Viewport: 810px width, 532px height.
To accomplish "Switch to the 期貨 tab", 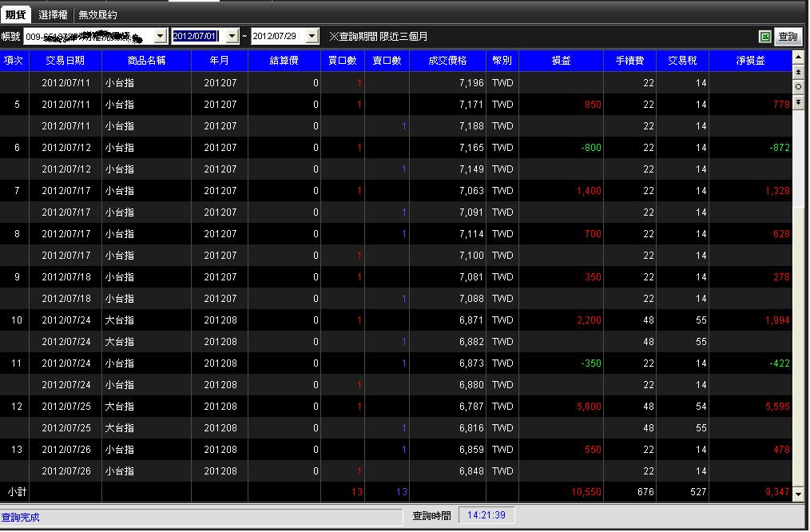I will point(15,14).
